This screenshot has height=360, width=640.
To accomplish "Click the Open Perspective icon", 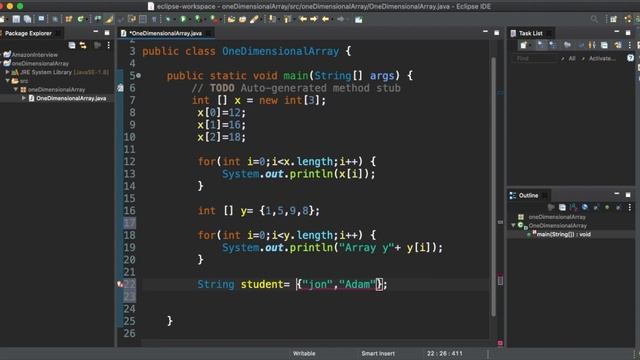I will pos(613,19).
